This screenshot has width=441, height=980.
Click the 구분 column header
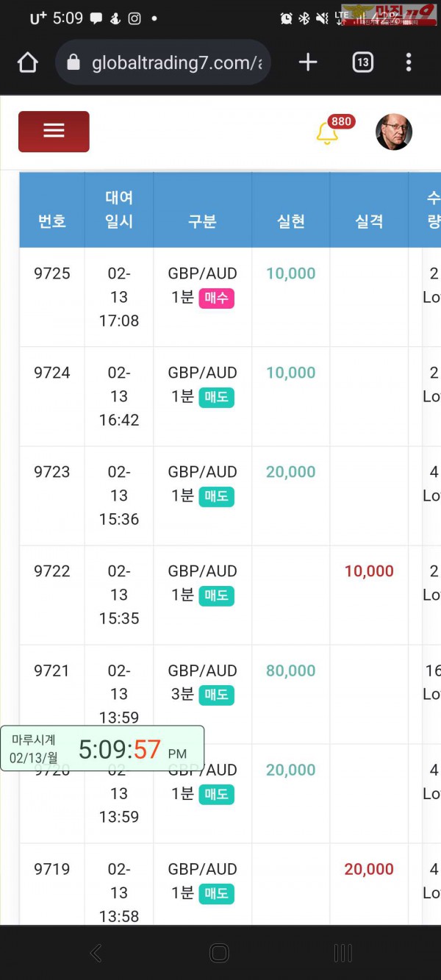202,221
